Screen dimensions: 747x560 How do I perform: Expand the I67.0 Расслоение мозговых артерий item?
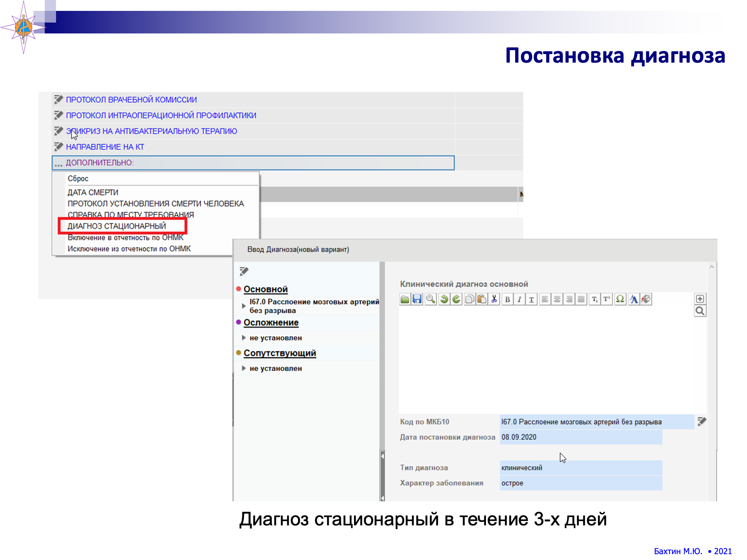tap(244, 306)
